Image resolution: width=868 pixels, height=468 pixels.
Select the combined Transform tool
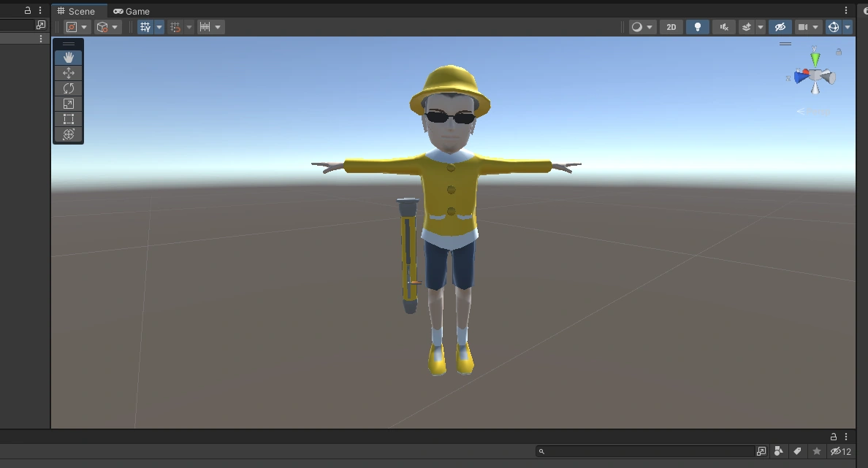(x=68, y=134)
